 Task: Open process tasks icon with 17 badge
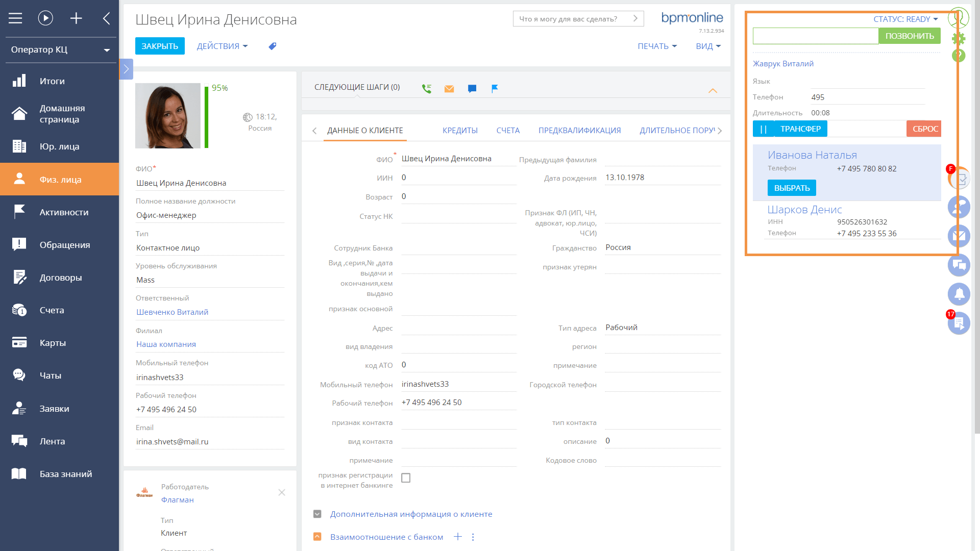pyautogui.click(x=959, y=323)
